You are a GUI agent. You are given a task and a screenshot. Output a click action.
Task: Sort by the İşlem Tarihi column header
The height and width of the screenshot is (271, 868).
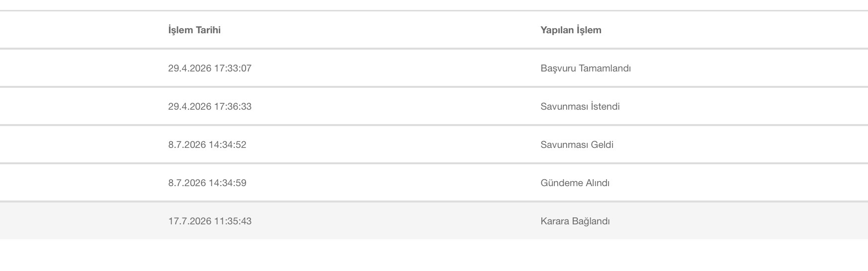(194, 30)
